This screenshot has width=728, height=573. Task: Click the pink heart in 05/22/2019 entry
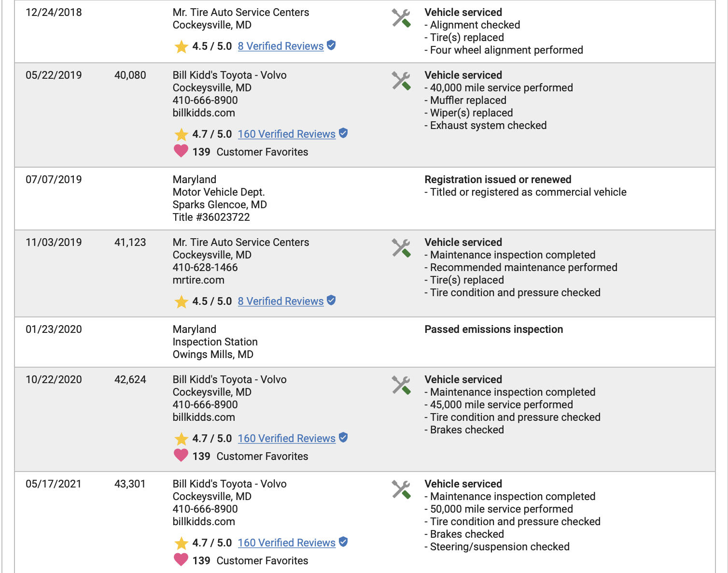click(x=181, y=151)
